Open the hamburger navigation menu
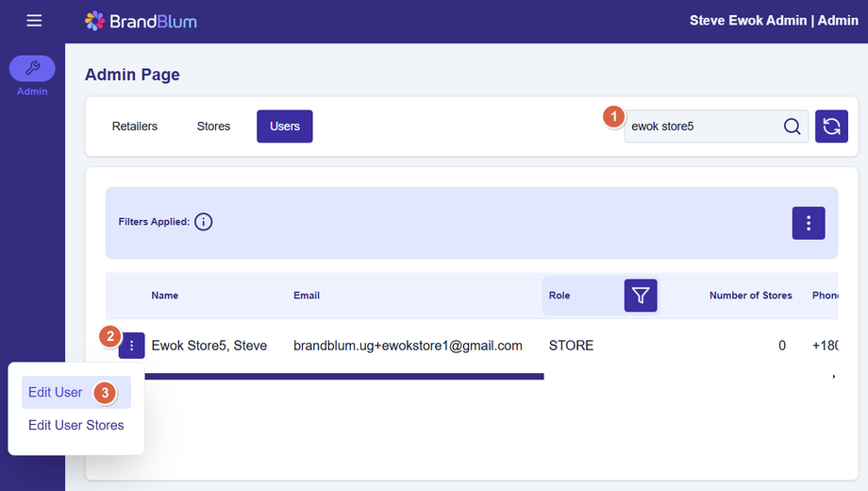 tap(34, 21)
